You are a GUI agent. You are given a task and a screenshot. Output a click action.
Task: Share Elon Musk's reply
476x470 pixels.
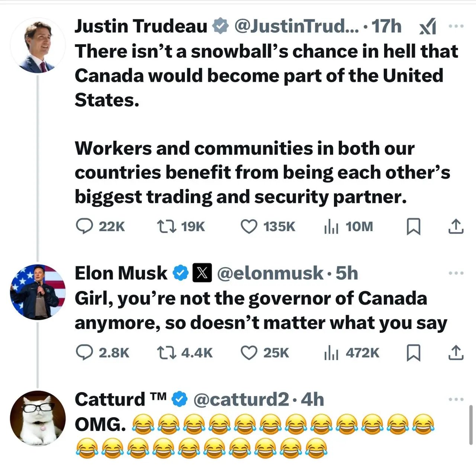point(456,352)
